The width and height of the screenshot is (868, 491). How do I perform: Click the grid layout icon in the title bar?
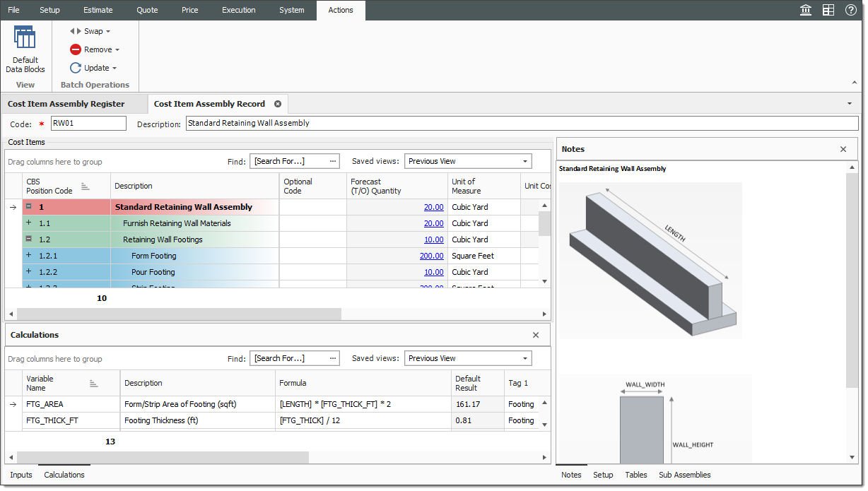coord(828,10)
